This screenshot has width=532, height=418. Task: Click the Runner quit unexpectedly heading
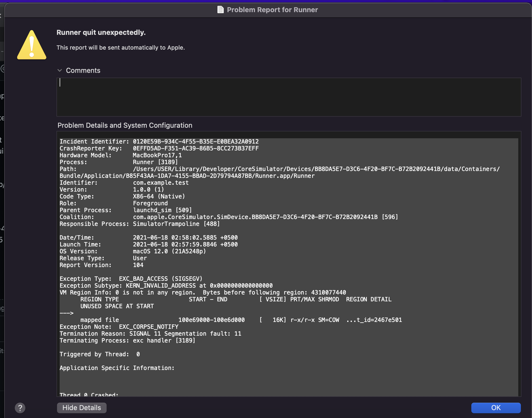(101, 32)
